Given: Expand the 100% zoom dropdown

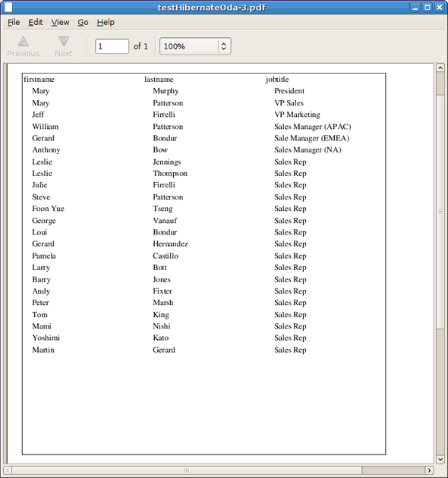Looking at the screenshot, I should click(x=195, y=46).
